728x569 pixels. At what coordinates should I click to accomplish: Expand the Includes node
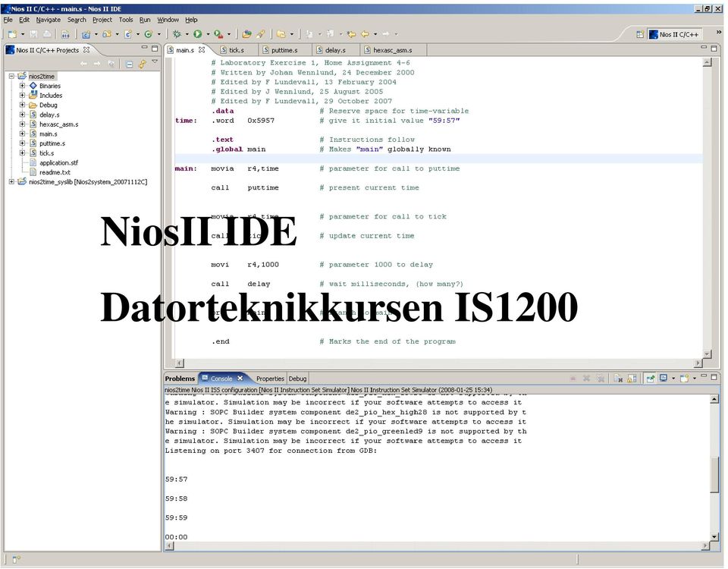tap(22, 96)
